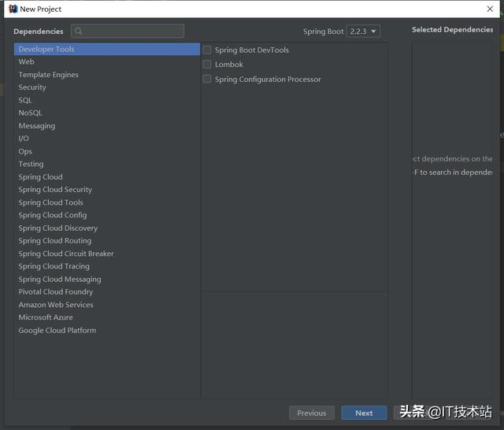Open the Spring Boot version dropdown 2.2.3

pyautogui.click(x=363, y=32)
